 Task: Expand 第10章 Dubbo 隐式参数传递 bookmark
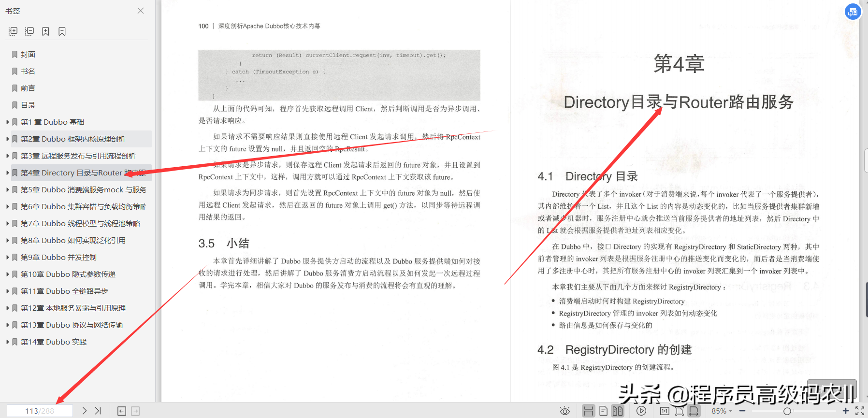7,274
